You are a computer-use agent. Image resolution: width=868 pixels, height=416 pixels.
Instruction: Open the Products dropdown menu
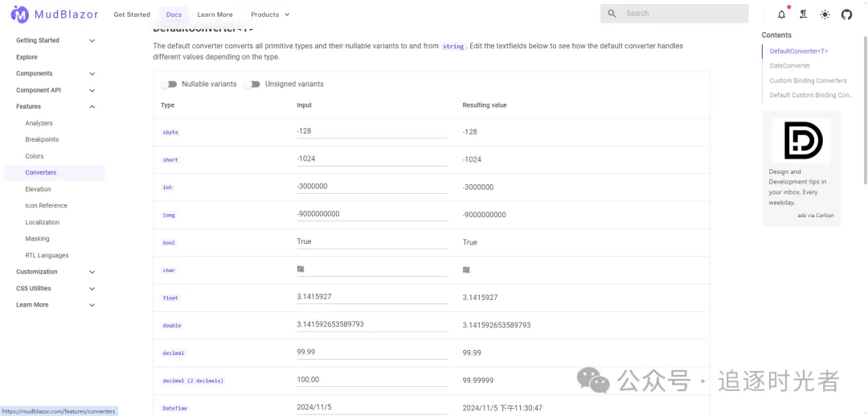pyautogui.click(x=270, y=14)
